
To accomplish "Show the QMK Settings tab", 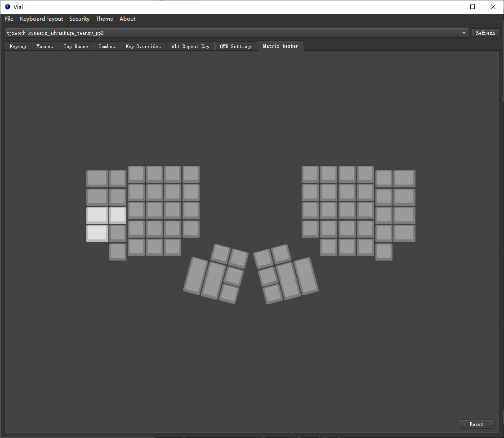I will tap(236, 46).
